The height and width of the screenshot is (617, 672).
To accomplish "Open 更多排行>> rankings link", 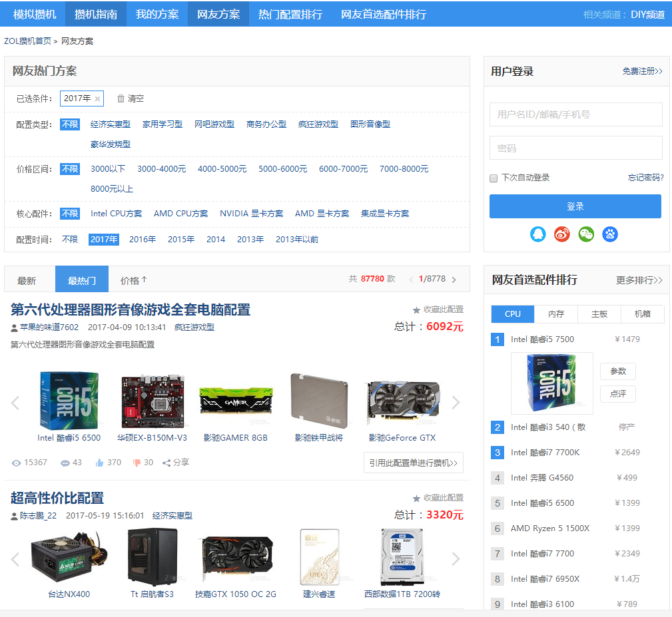I will (x=639, y=280).
